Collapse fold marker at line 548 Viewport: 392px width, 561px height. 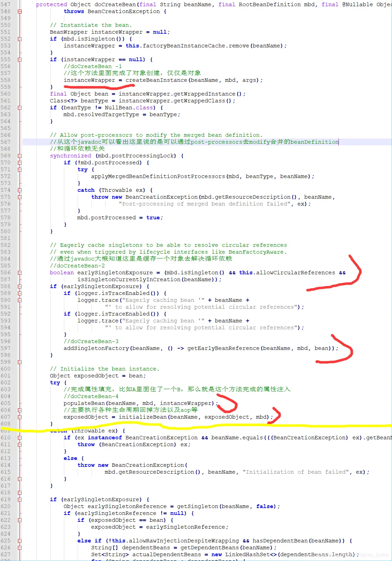(20, 11)
